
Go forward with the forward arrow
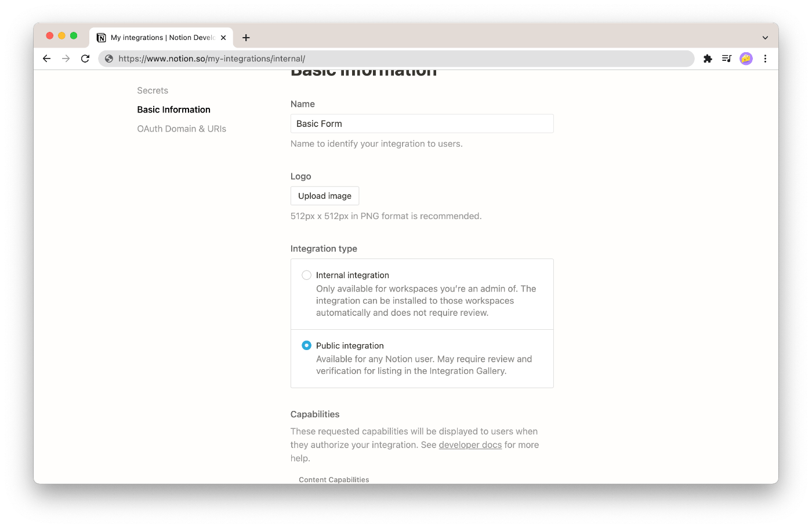click(66, 59)
